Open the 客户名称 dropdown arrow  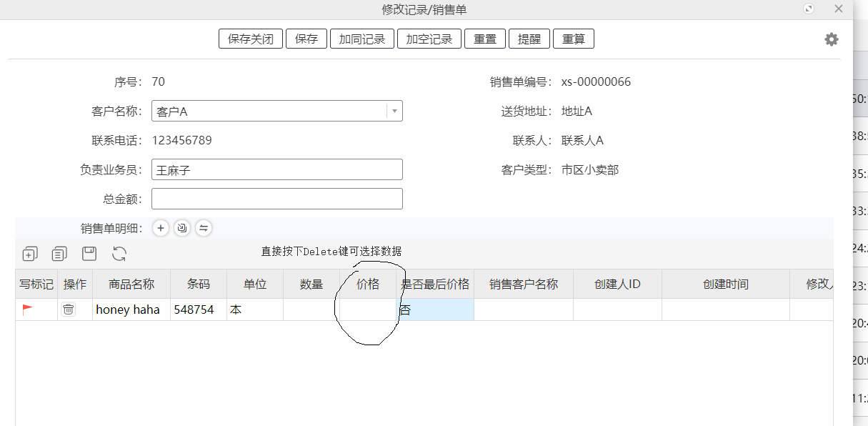[394, 111]
